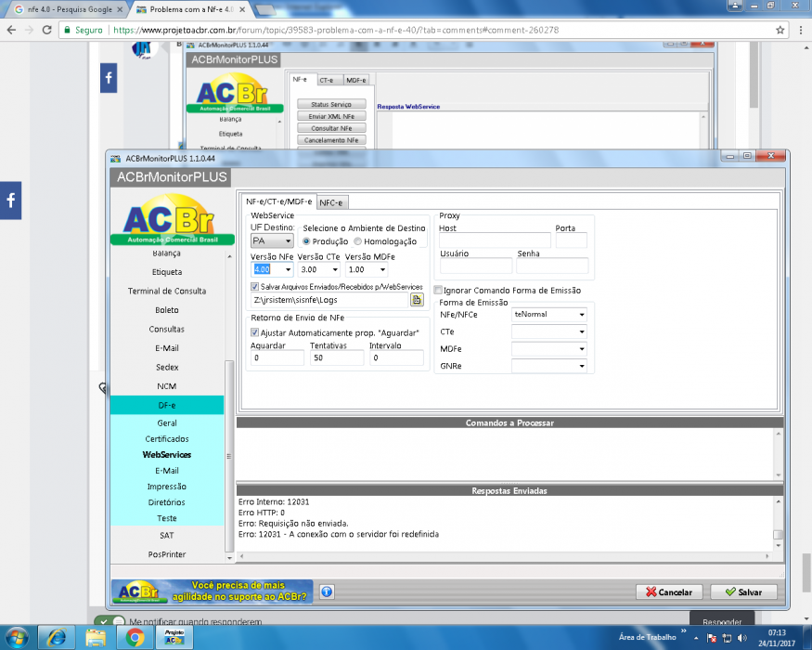Open Internet Explorer from taskbar
812x650 pixels.
(x=56, y=637)
